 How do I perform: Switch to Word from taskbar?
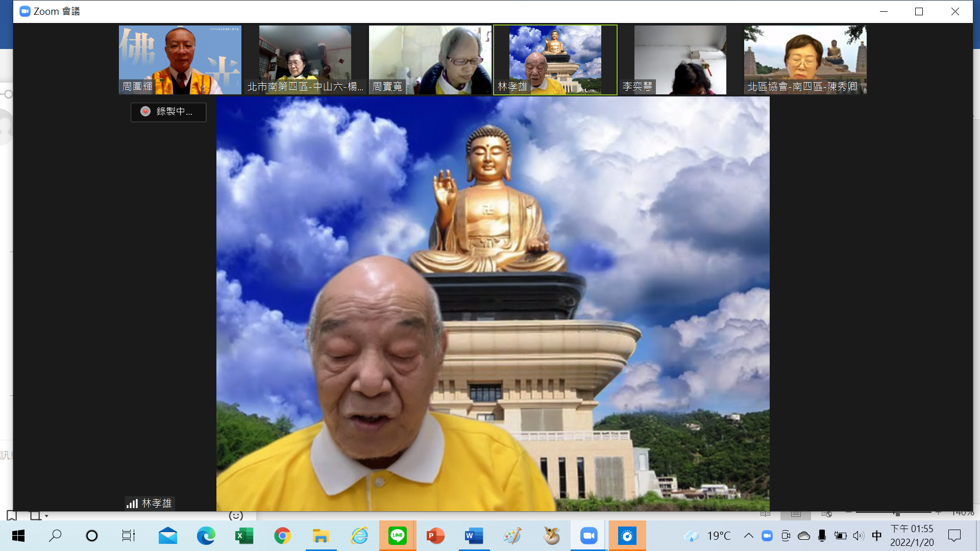point(474,536)
